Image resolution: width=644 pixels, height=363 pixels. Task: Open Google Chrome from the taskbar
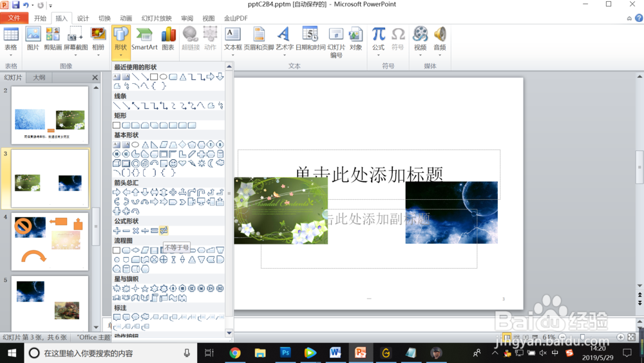pyautogui.click(x=235, y=353)
